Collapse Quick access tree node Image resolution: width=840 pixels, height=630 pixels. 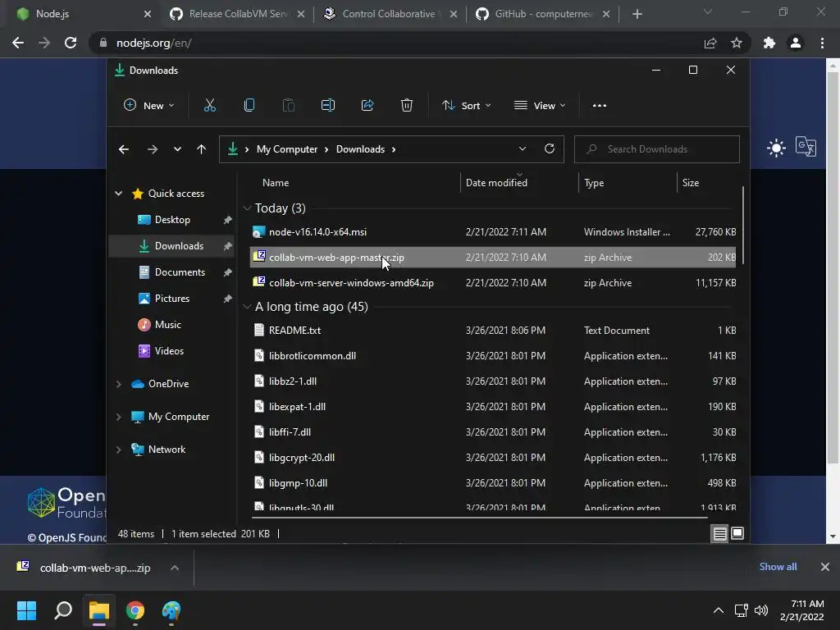pos(118,194)
